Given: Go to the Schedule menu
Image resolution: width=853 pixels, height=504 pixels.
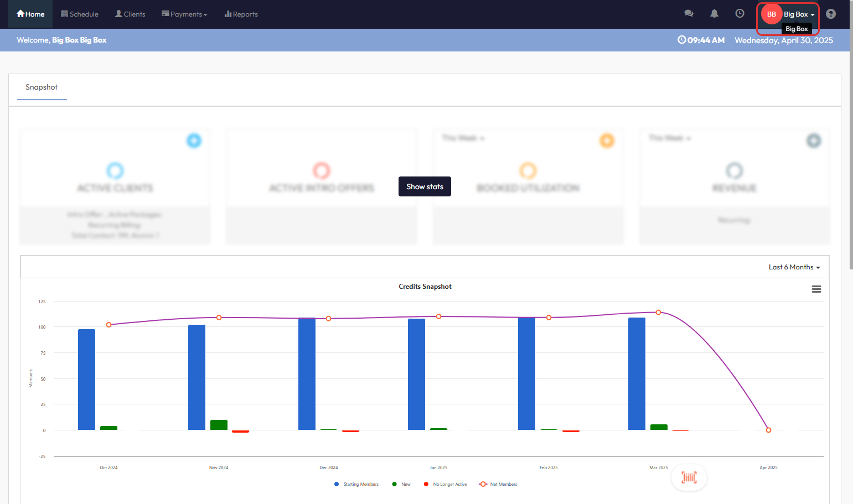Looking at the screenshot, I should [x=80, y=14].
